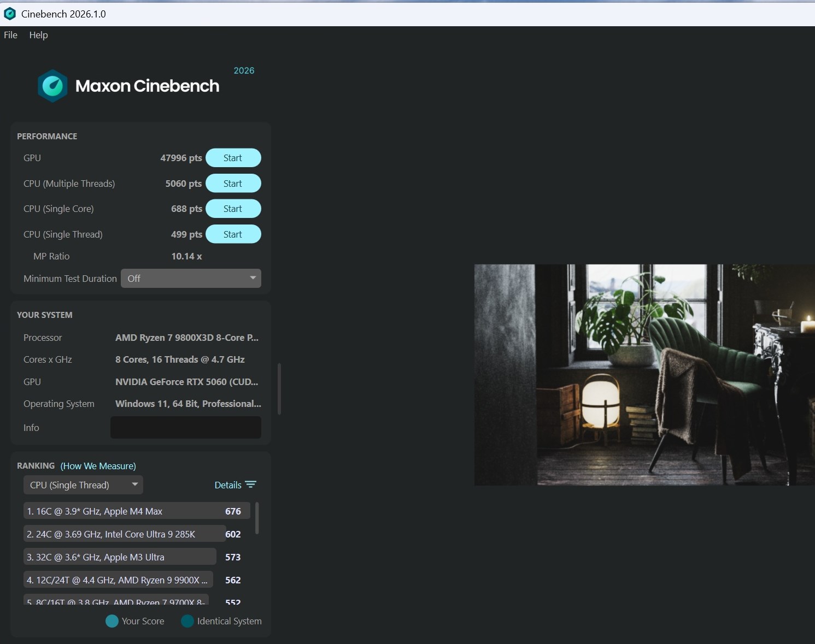The width and height of the screenshot is (815, 644).
Task: Start the CPU (Single Thread) test
Action: (233, 234)
